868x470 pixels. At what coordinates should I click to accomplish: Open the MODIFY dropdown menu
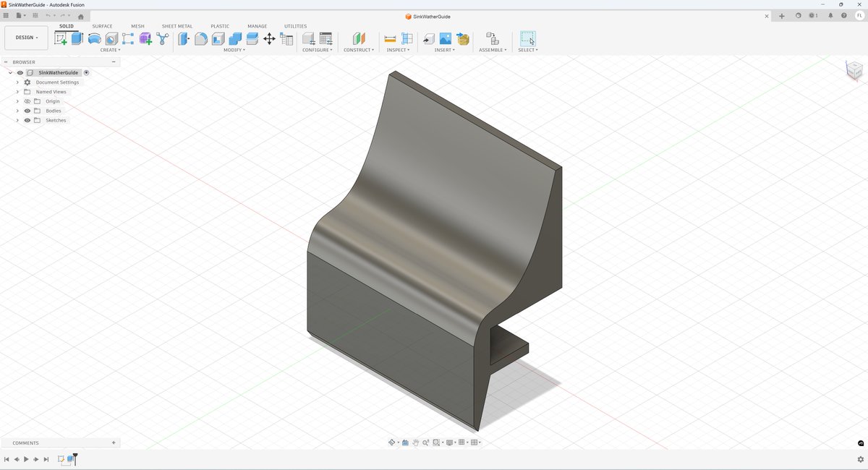[234, 49]
